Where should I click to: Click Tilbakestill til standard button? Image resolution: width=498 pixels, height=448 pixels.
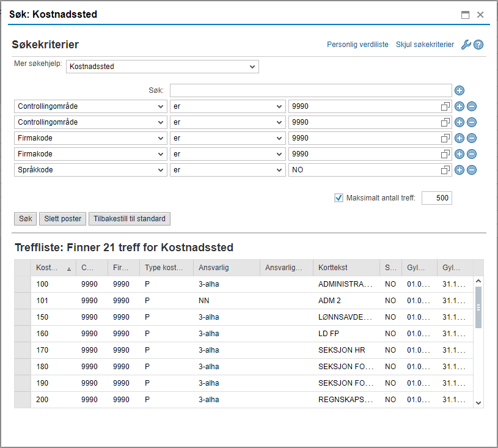pyautogui.click(x=130, y=219)
